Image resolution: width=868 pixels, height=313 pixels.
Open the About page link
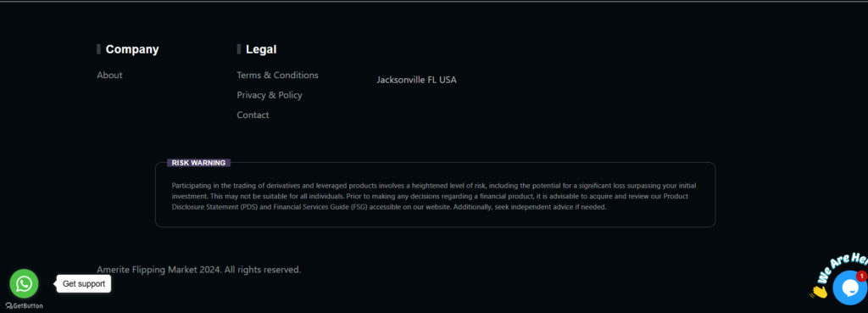(109, 75)
